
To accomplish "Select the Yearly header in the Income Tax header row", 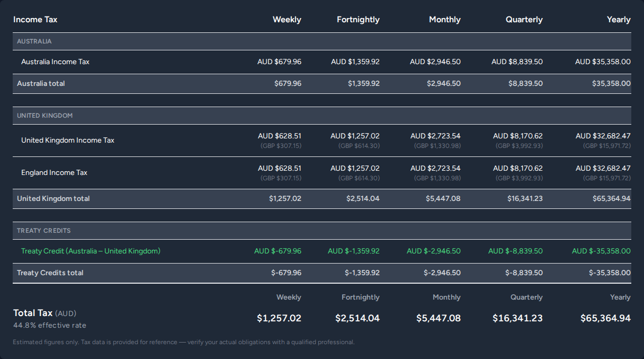I will click(619, 20).
